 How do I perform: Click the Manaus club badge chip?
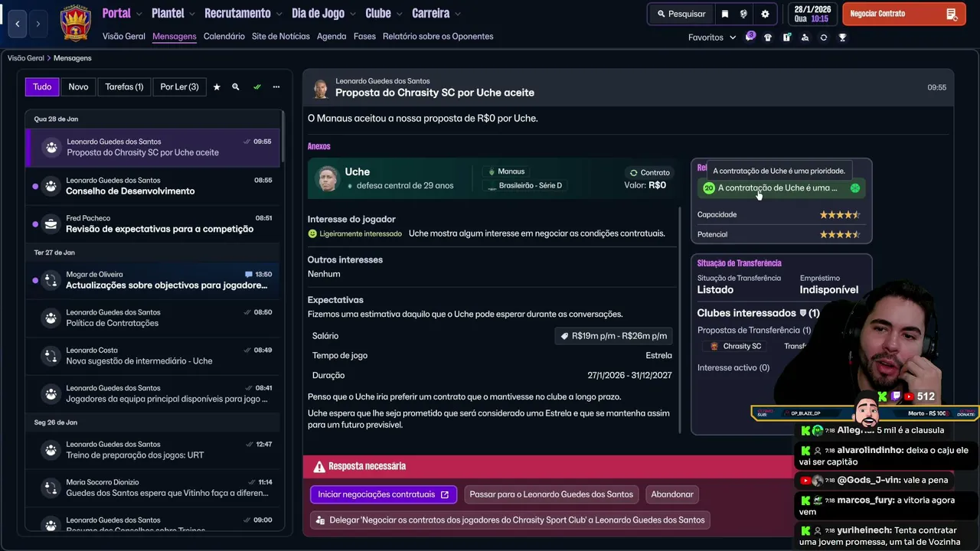(507, 171)
